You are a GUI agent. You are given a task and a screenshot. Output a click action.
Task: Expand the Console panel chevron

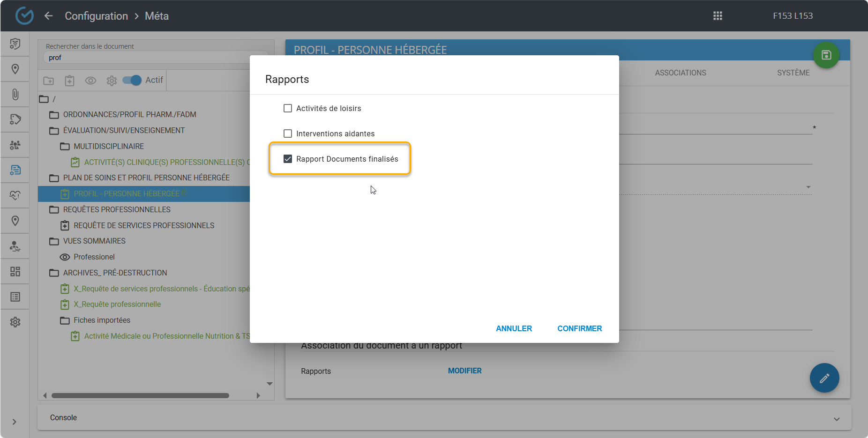(x=837, y=419)
